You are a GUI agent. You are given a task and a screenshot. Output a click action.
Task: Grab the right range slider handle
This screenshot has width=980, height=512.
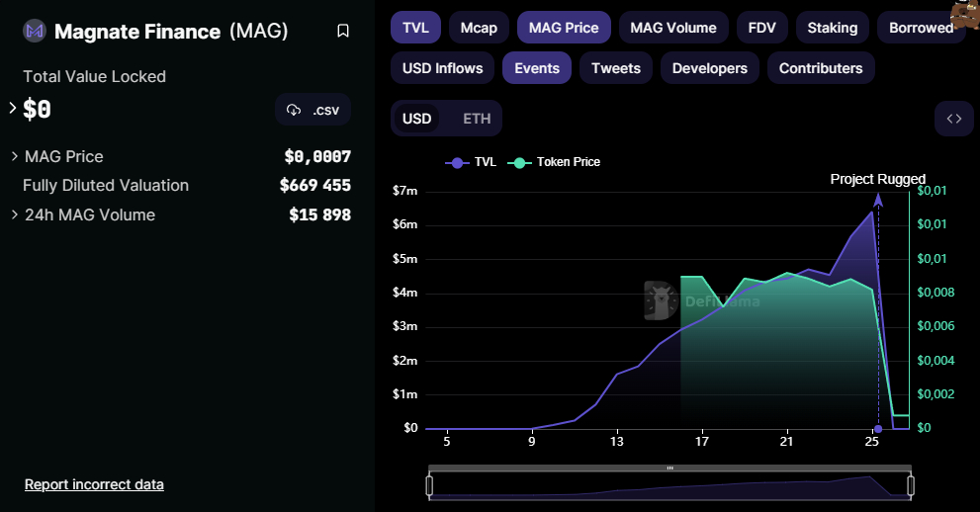click(x=911, y=485)
